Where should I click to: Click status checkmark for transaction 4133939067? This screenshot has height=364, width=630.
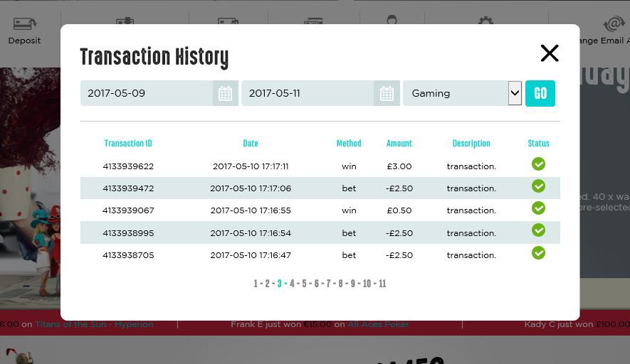coord(538,208)
